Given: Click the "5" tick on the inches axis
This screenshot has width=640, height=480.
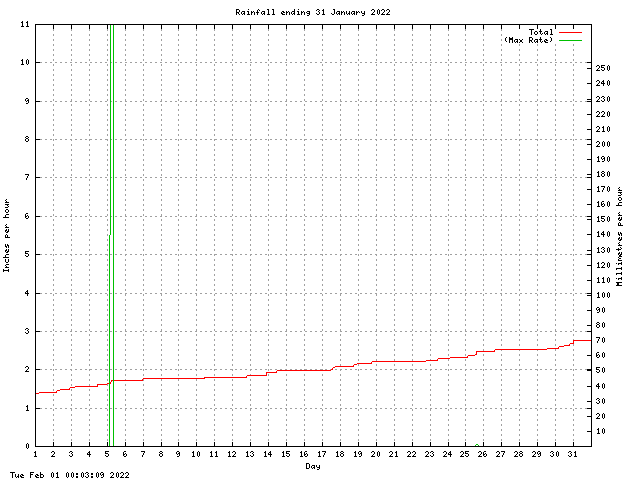Looking at the screenshot, I should click(27, 254).
